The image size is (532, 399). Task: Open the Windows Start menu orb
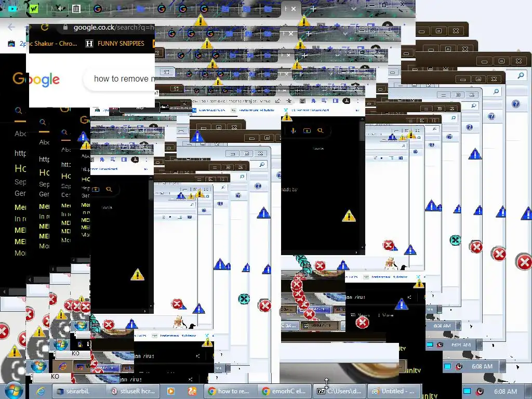pos(13,391)
